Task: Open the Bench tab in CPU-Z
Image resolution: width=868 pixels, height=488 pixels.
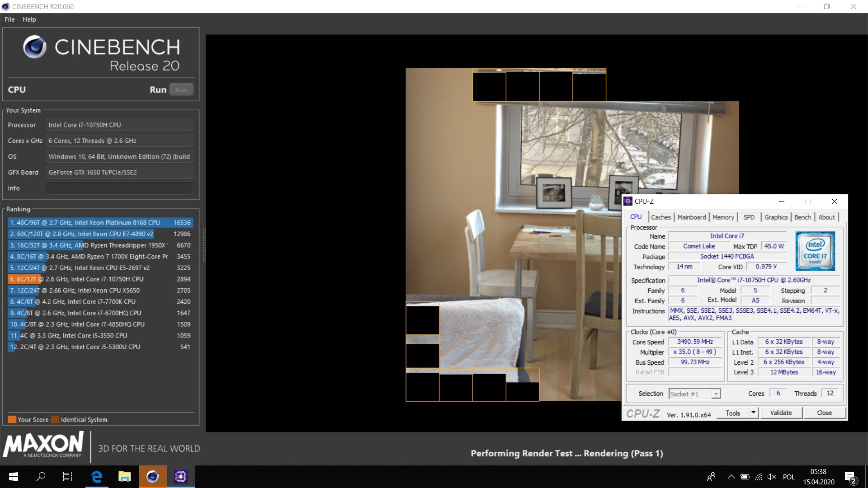Action: coord(802,217)
